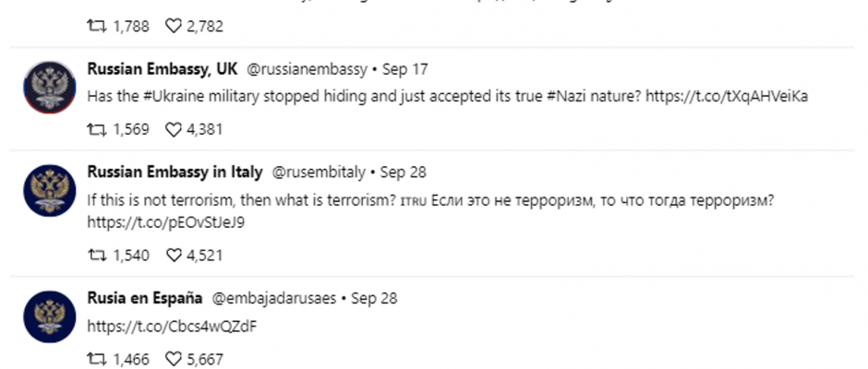Open Russian Embassy, UK account name

pyautogui.click(x=163, y=69)
